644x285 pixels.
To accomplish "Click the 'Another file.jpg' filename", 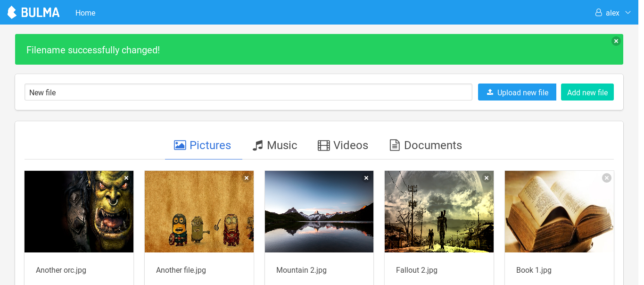I will tap(181, 270).
